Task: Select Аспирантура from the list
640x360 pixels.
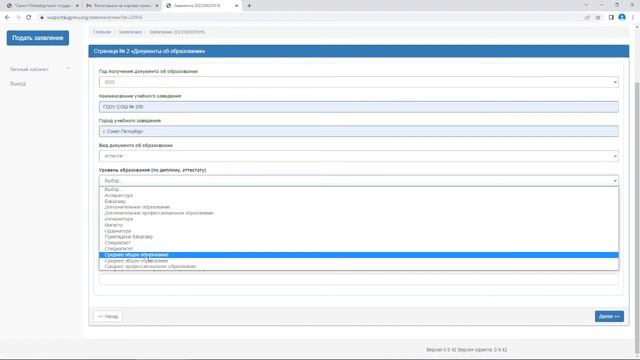Action: (359, 196)
